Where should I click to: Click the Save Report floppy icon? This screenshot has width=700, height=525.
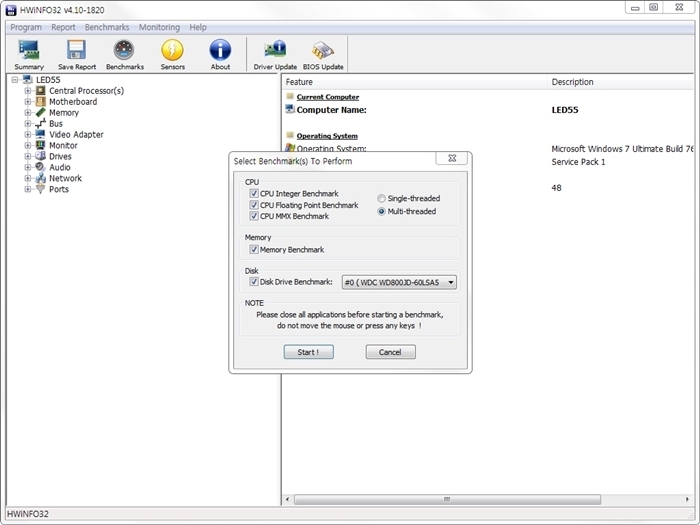[x=77, y=50]
